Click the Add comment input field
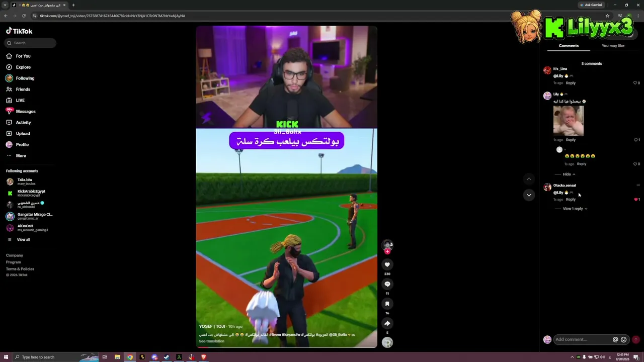 click(583, 339)
